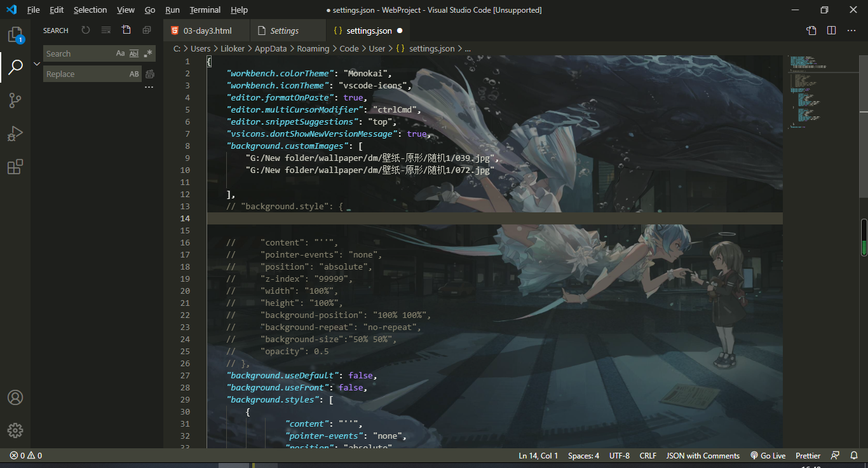Click the Refresh search results icon
Screen dimensions: 868x468
click(86, 30)
